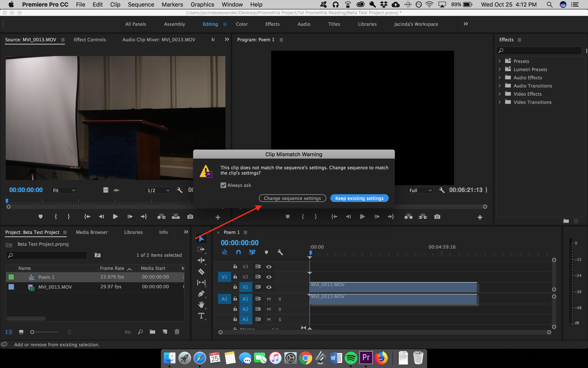Click Add Marker in the timeline header
588x368 pixels.
(x=266, y=252)
